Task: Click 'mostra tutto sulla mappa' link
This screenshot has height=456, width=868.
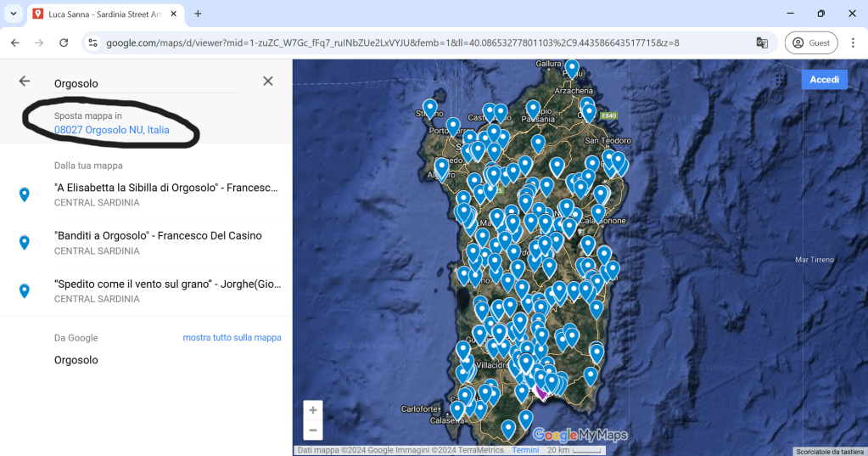Action: 232,338
